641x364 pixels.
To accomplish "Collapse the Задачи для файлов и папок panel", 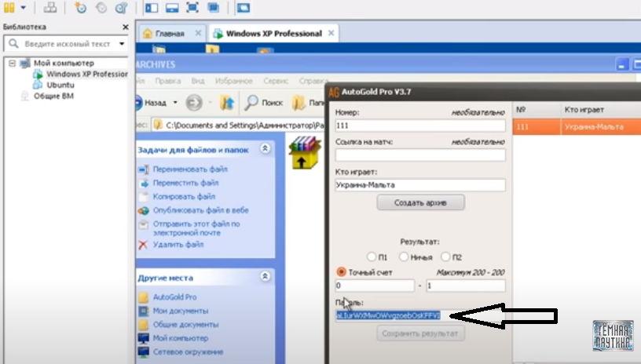I will [266, 148].
